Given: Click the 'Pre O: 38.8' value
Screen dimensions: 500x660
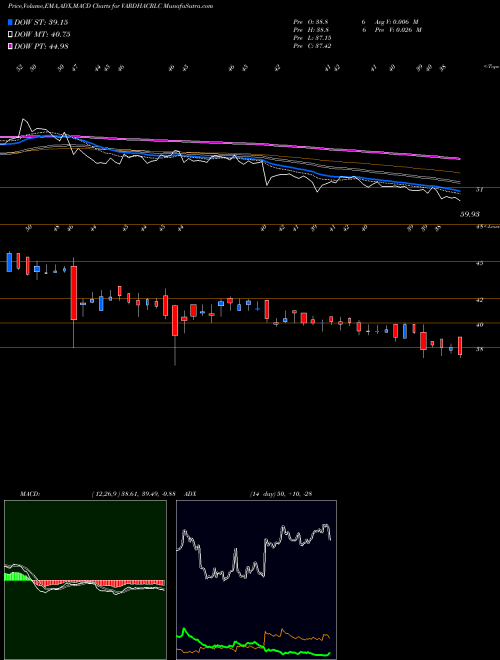Looking at the screenshot, I should (311, 21).
